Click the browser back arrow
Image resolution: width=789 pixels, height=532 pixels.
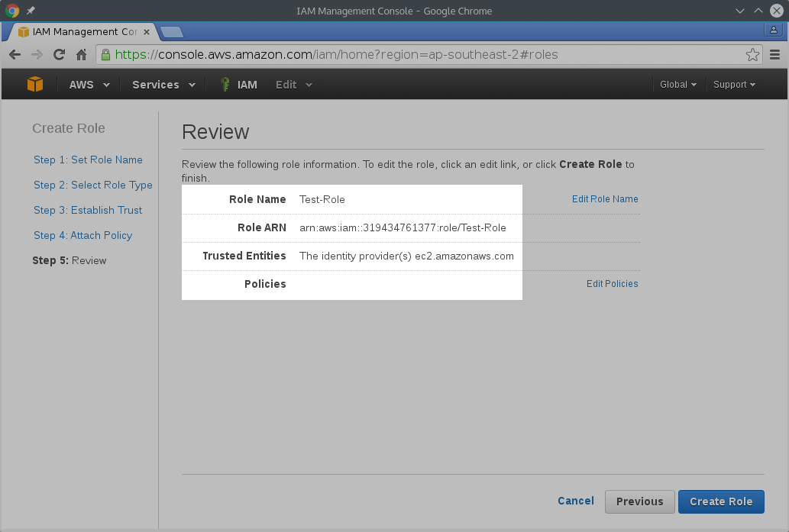[15, 54]
